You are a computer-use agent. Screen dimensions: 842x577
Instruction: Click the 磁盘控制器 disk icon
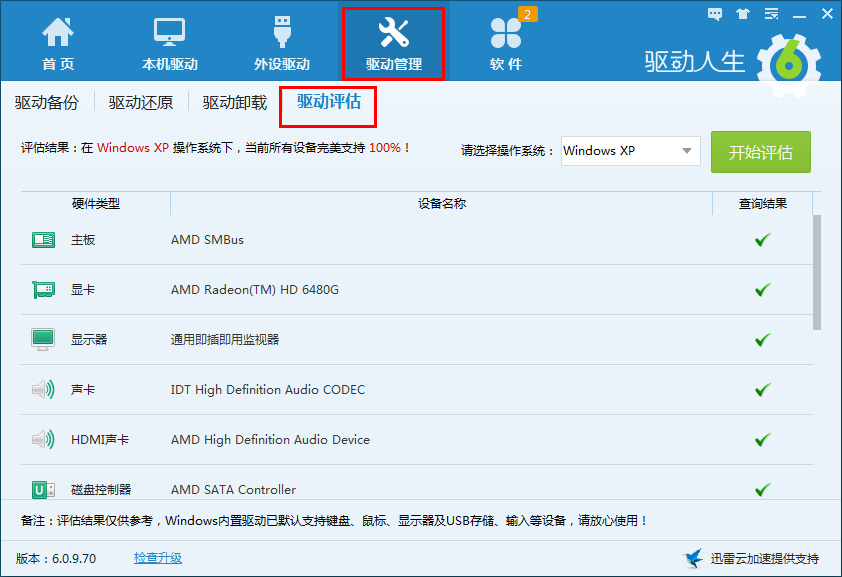43,490
